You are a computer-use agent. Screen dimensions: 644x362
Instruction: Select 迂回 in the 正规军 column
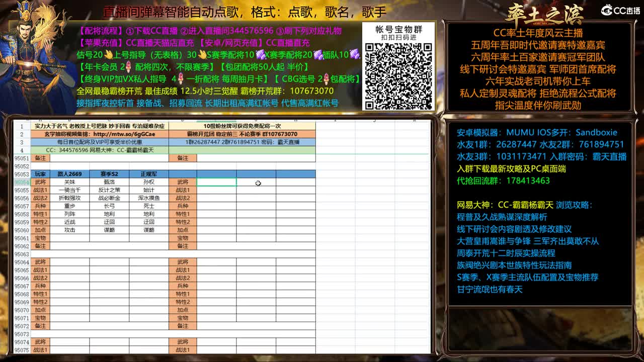coord(149,222)
